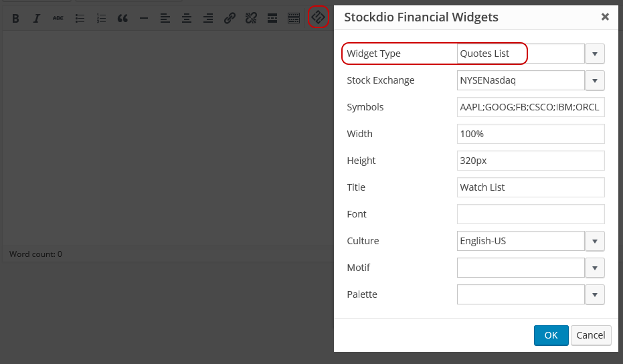
Task: Click the English-US culture field
Action: click(521, 241)
